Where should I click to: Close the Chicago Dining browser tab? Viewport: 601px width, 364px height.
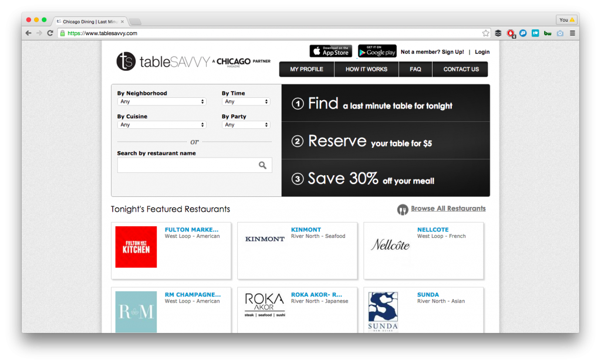pyautogui.click(x=122, y=22)
